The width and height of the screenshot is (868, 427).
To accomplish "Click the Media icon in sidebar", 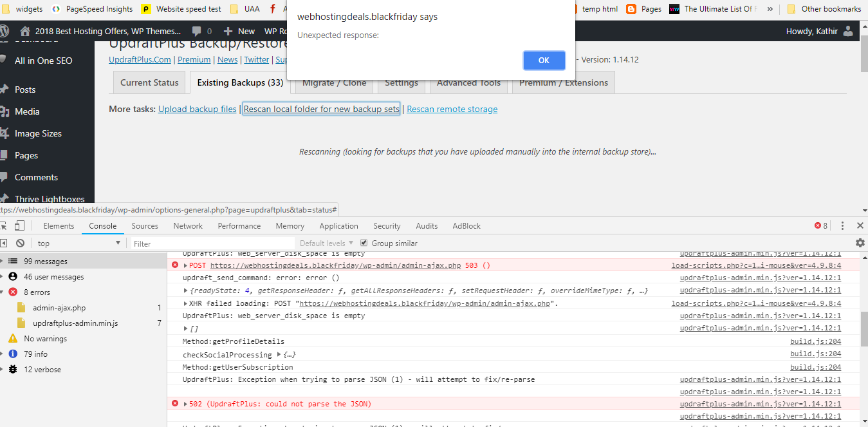I will (5, 111).
